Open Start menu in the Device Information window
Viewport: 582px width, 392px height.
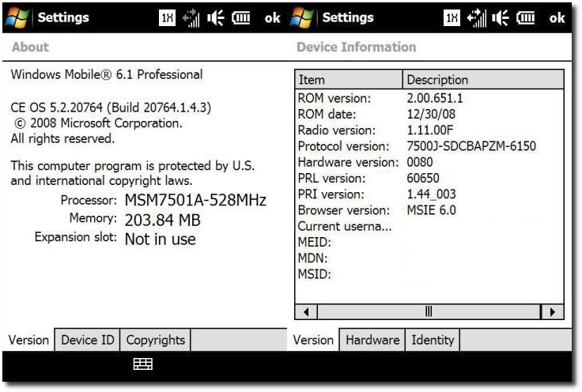tap(302, 18)
